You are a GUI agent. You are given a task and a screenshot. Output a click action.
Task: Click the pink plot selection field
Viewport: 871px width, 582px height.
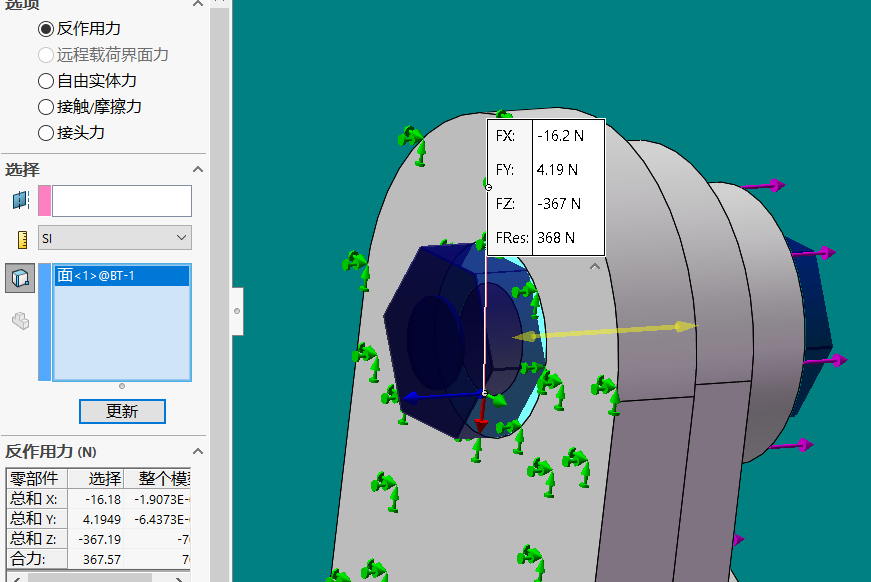pyautogui.click(x=122, y=200)
